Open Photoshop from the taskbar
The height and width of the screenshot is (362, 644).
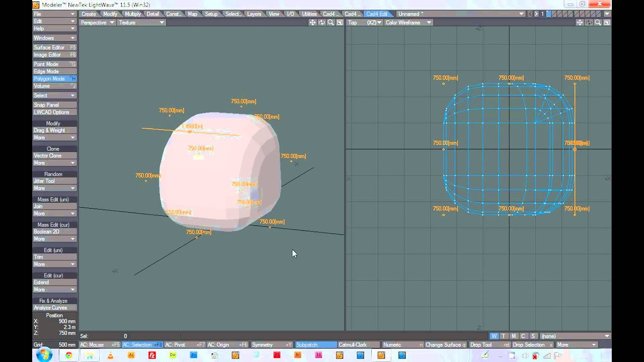tap(194, 355)
